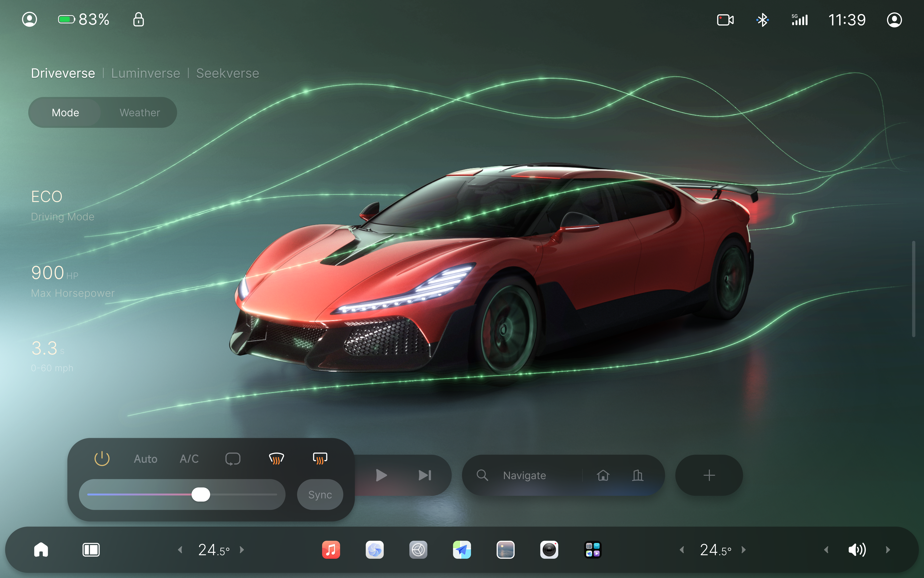Lower the volume with the left arrow
Screen dimensions: 924x578
point(826,550)
